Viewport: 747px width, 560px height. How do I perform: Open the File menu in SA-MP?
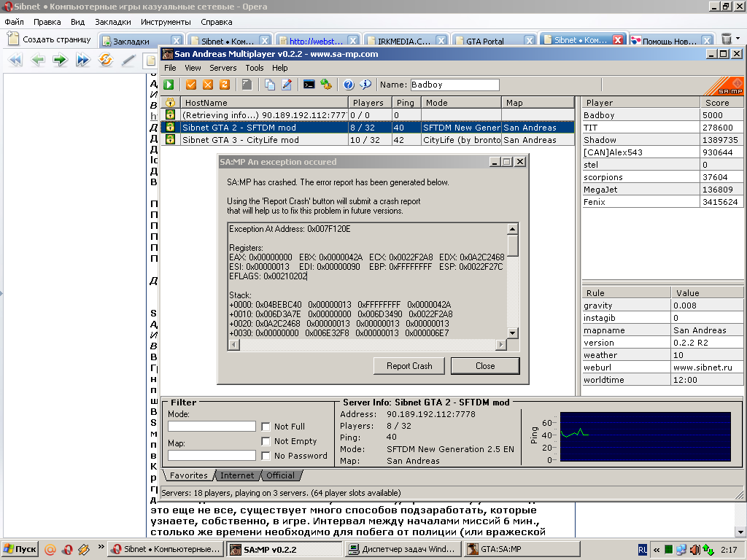[170, 68]
